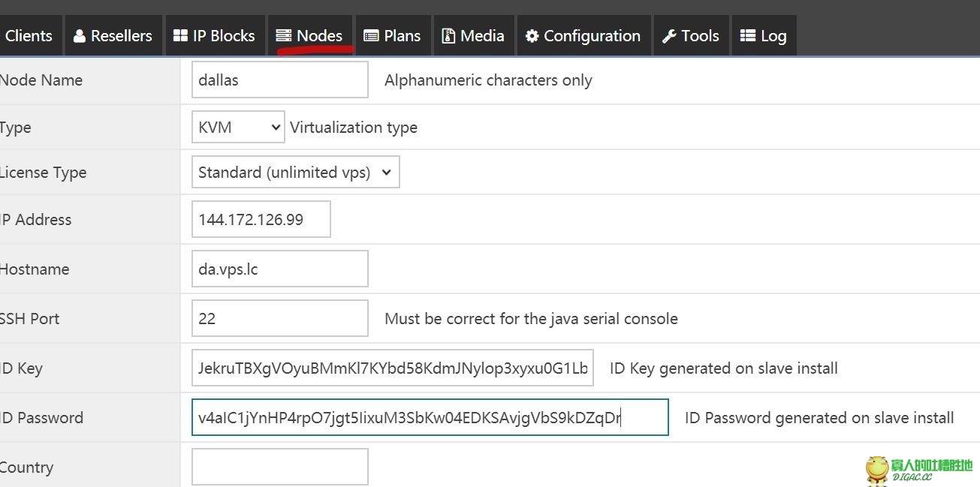Click the Nodes server icon
The height and width of the screenshot is (487, 980).
click(x=284, y=36)
